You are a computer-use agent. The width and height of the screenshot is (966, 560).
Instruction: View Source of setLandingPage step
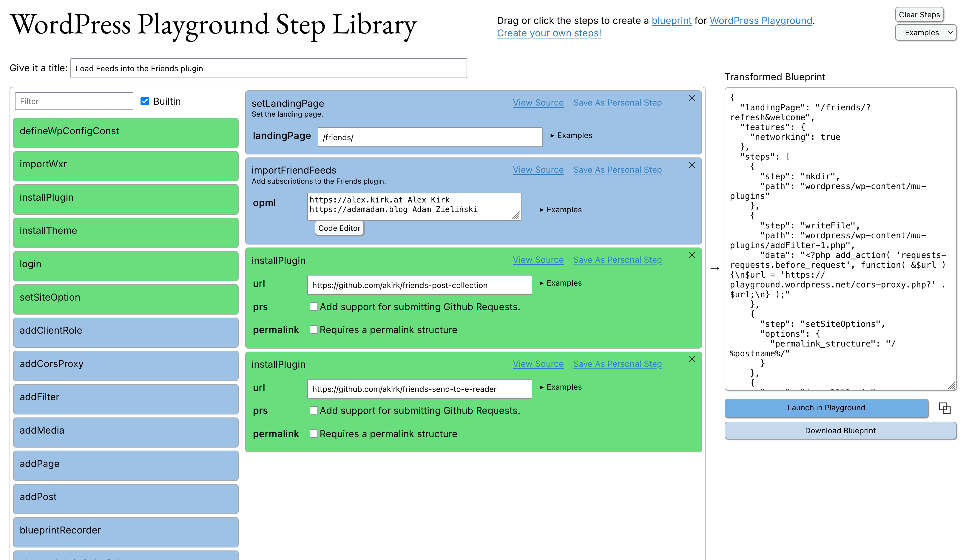(x=538, y=103)
